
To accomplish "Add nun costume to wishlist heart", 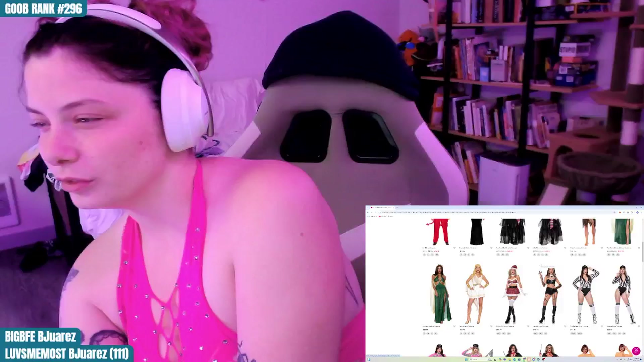I will 565,326.
